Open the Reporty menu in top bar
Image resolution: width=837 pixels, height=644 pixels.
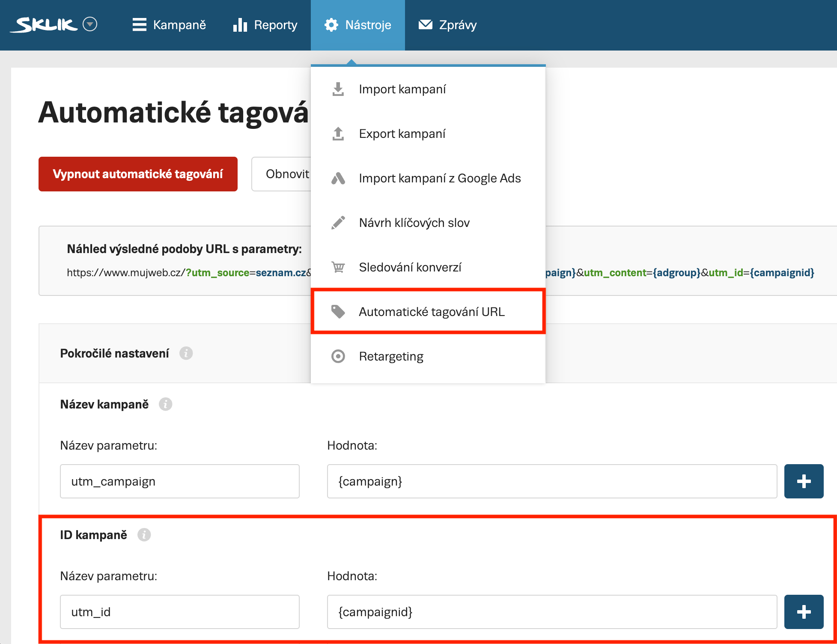pyautogui.click(x=265, y=25)
